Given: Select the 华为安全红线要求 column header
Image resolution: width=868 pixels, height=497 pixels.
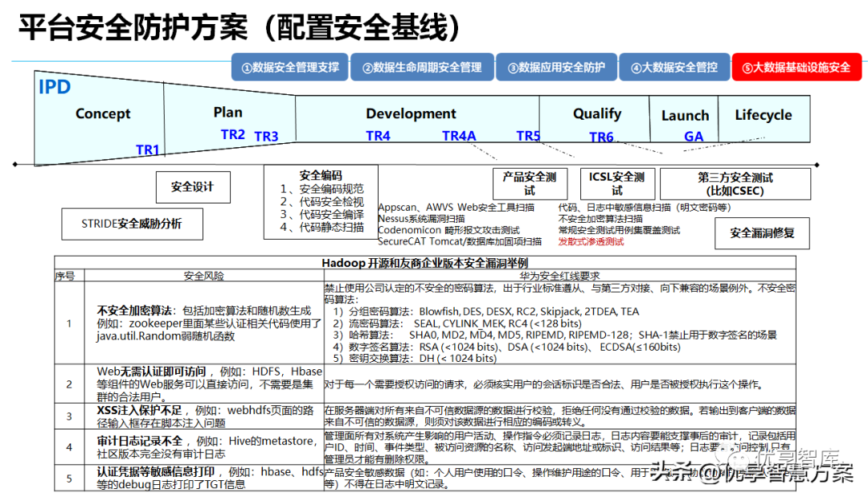Looking at the screenshot, I should (x=559, y=276).
